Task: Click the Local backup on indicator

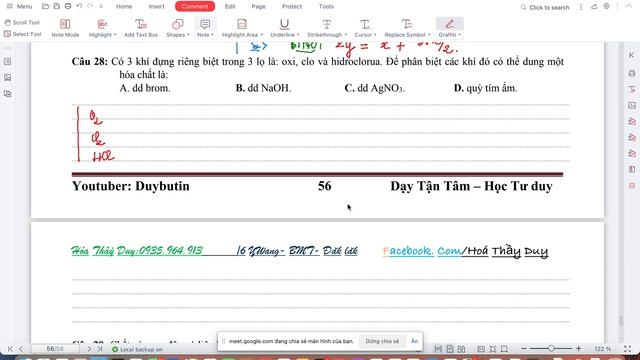Action: click(x=137, y=349)
